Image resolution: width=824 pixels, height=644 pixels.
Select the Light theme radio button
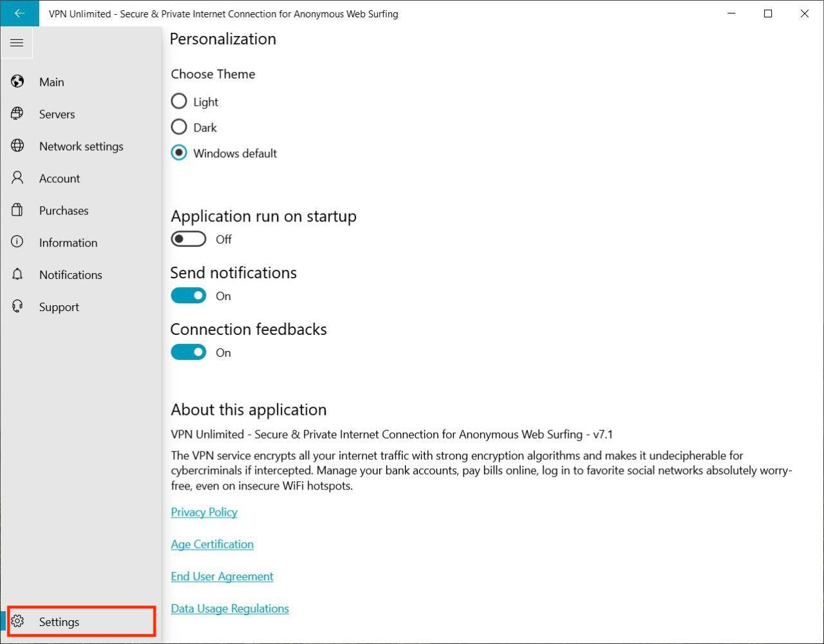click(x=179, y=102)
